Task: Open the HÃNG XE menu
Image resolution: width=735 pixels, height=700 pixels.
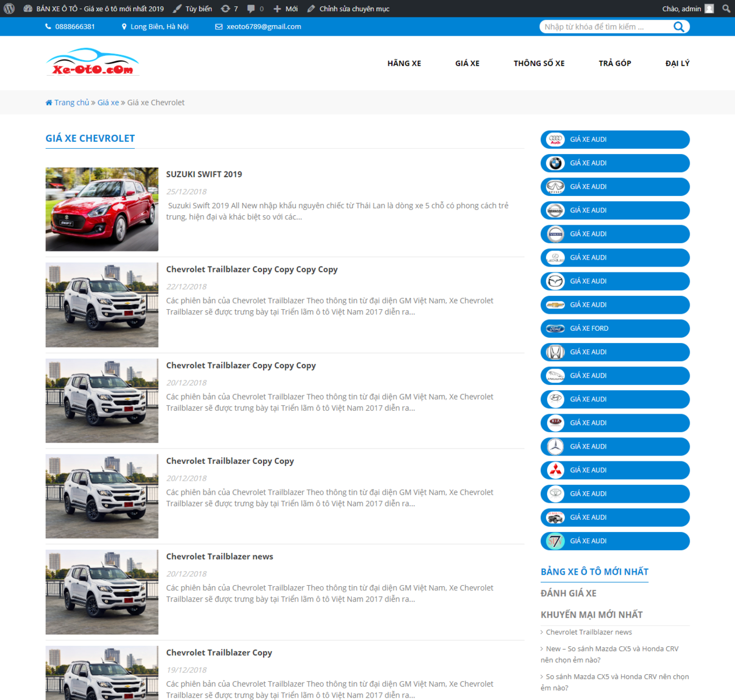Action: (404, 63)
